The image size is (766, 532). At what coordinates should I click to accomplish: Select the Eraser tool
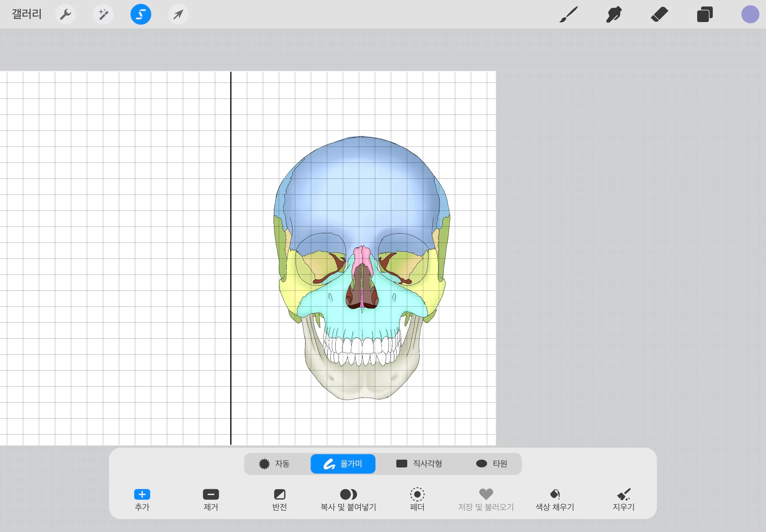point(659,14)
